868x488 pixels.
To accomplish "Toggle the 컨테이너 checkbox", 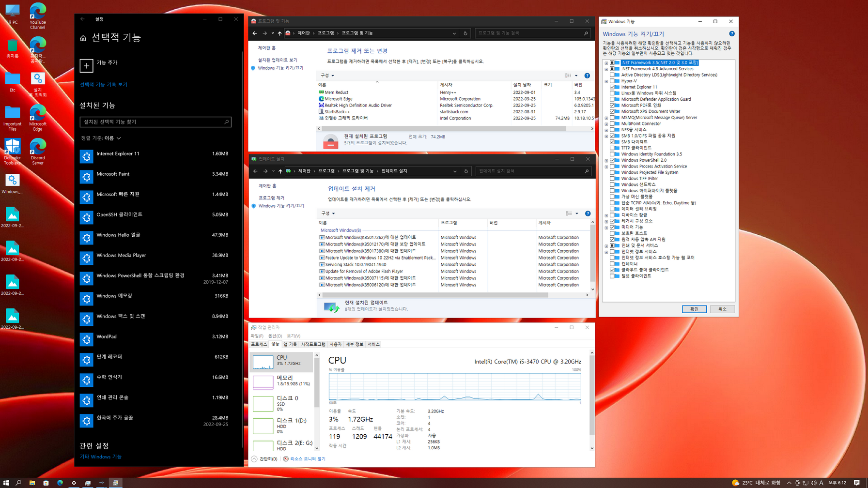I will click(x=612, y=264).
